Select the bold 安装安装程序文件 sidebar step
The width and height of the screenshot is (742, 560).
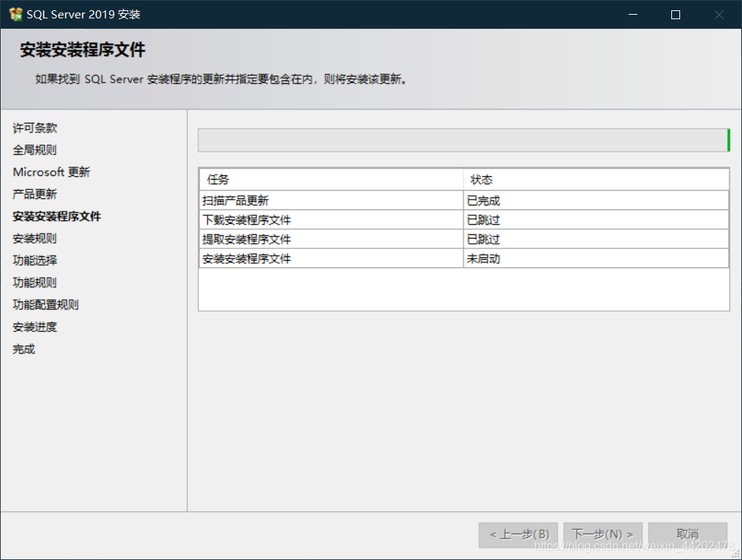coord(57,217)
